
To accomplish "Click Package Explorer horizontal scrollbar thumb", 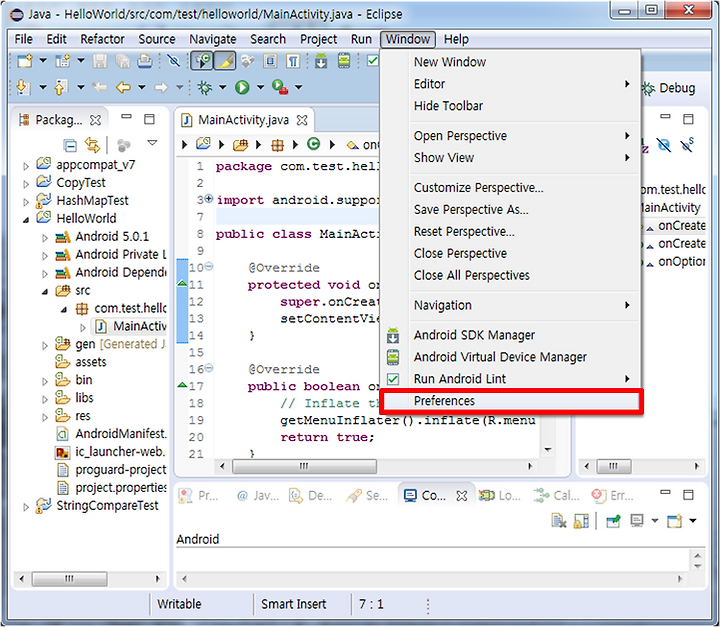I will (x=69, y=579).
